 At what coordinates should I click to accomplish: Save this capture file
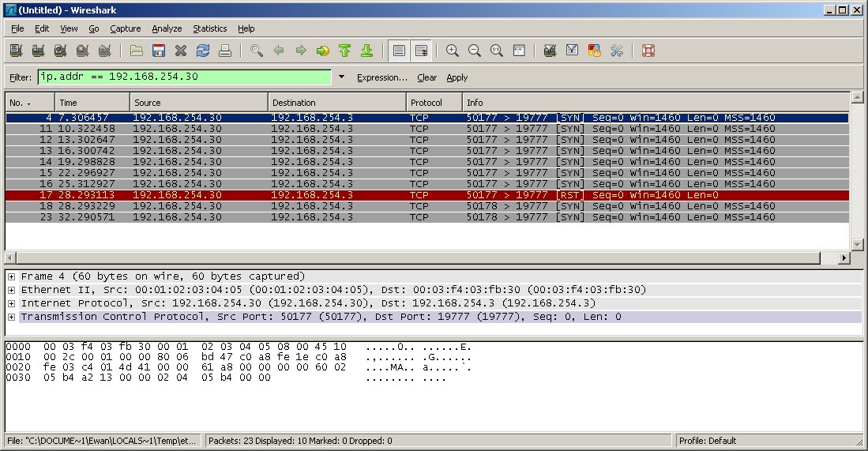pos(158,51)
